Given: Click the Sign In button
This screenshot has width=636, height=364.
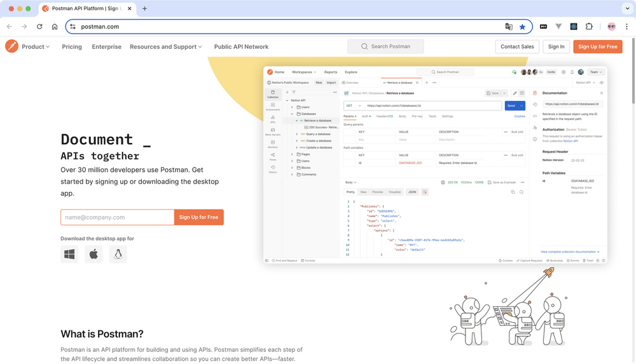Looking at the screenshot, I should point(556,46).
